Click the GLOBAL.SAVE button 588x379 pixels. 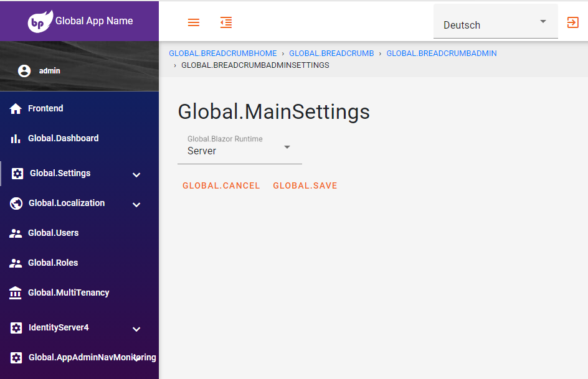click(305, 185)
